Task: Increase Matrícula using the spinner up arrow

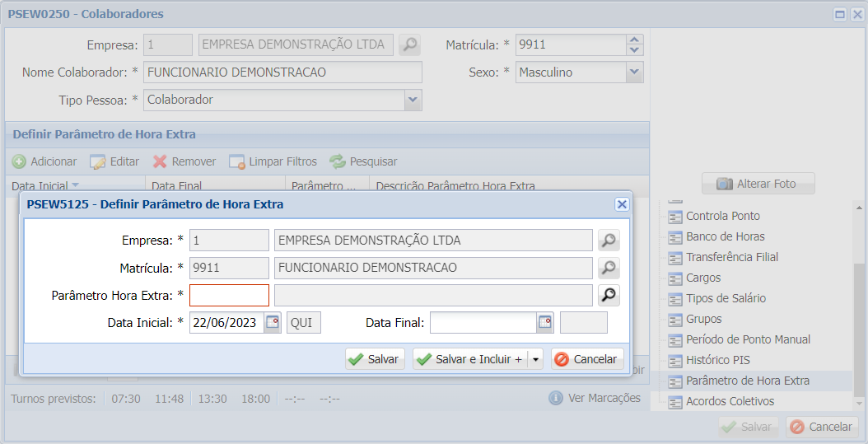Action: coord(633,40)
